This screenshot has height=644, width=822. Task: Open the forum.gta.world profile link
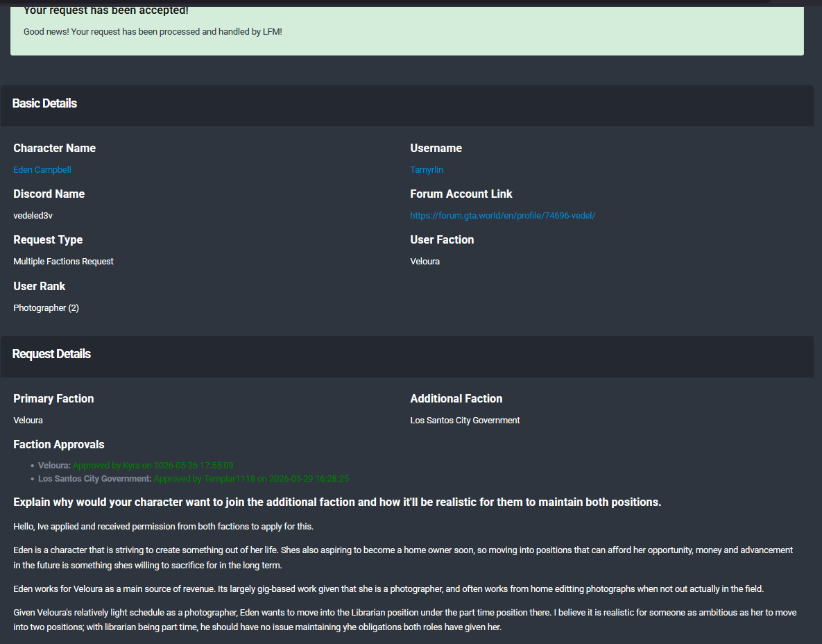pyautogui.click(x=502, y=216)
